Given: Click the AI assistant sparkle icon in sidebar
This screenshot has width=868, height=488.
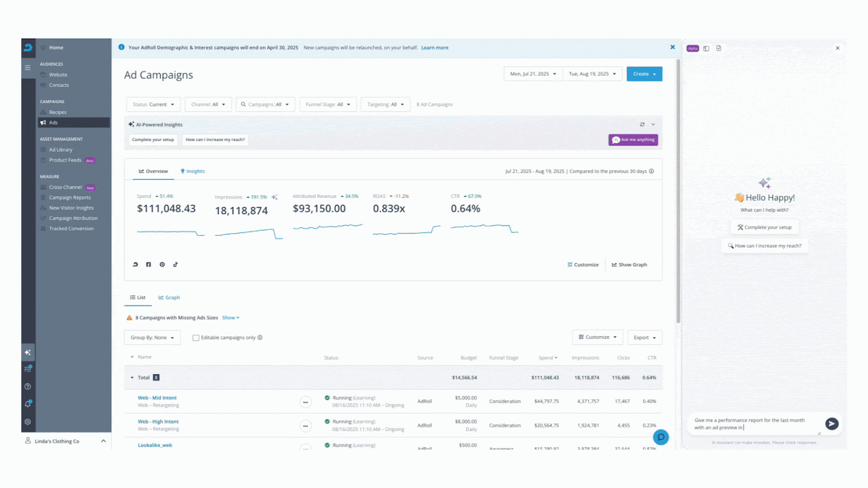Looking at the screenshot, I should (28, 352).
